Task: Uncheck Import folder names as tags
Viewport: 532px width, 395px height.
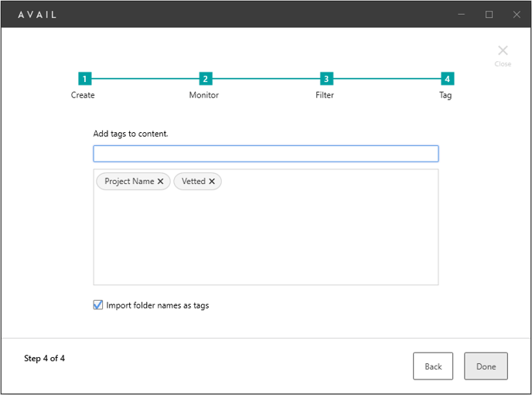Action: 98,305
